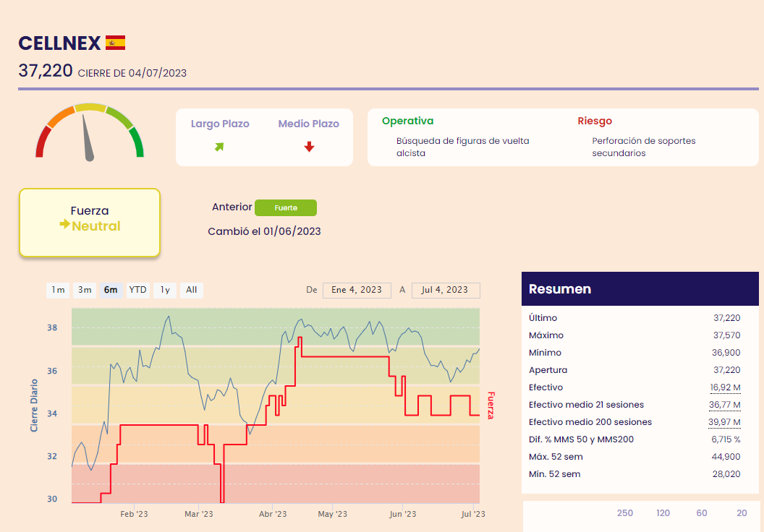This screenshot has width=764, height=532.
Task: Click the Anterior label
Action: [232, 207]
